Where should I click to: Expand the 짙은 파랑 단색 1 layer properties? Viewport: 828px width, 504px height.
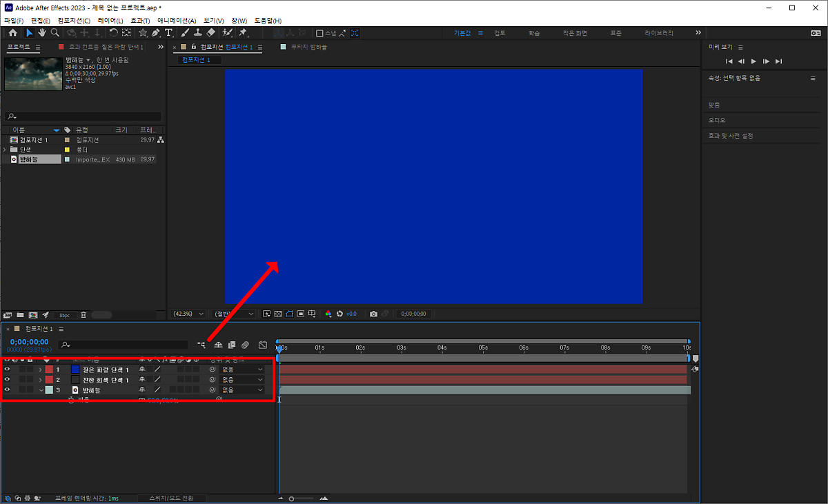(x=41, y=370)
